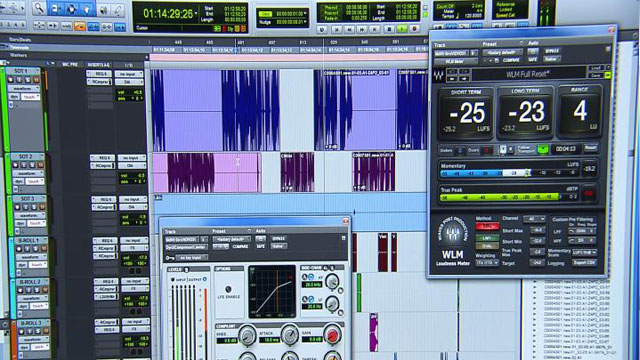Toggle LFE Enable in compressor options
The image size is (640, 360).
tap(229, 289)
